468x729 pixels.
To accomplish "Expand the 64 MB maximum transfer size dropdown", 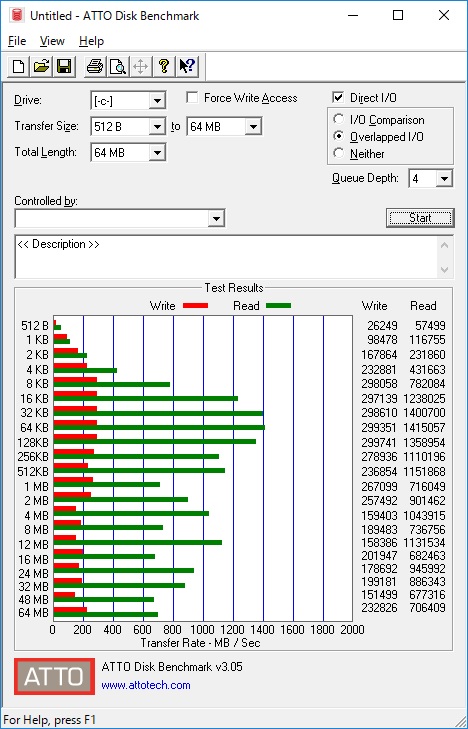I will tap(253, 126).
